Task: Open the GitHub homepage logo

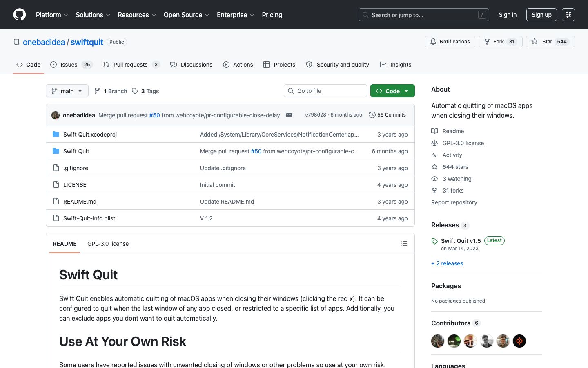Action: click(x=20, y=15)
